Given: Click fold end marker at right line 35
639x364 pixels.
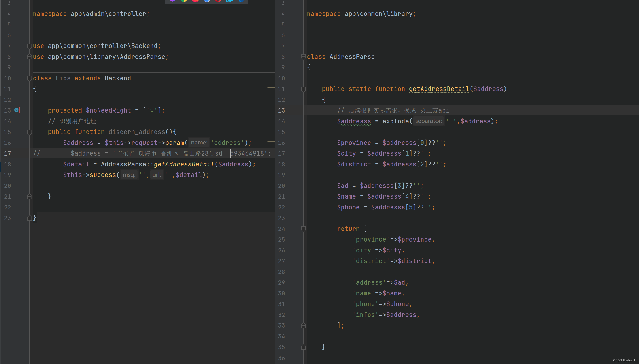Looking at the screenshot, I should [x=304, y=347].
